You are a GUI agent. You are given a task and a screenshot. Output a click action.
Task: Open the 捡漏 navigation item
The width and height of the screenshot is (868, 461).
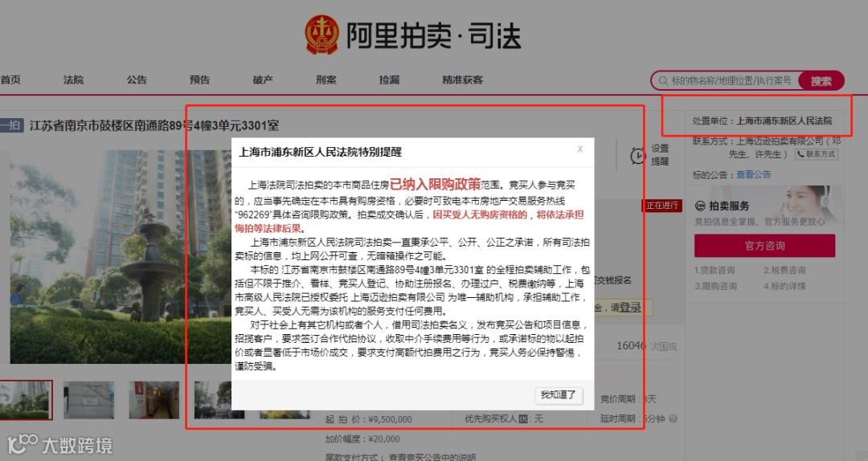[389, 80]
